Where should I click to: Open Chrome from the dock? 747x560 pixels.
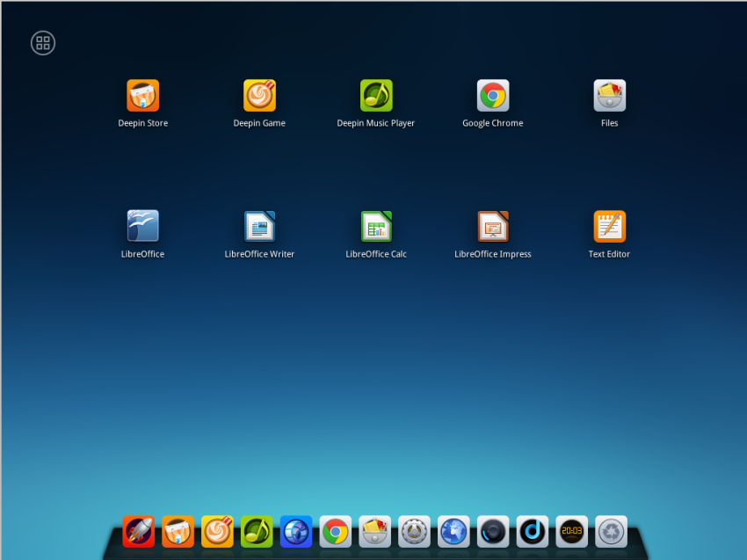pyautogui.click(x=336, y=532)
